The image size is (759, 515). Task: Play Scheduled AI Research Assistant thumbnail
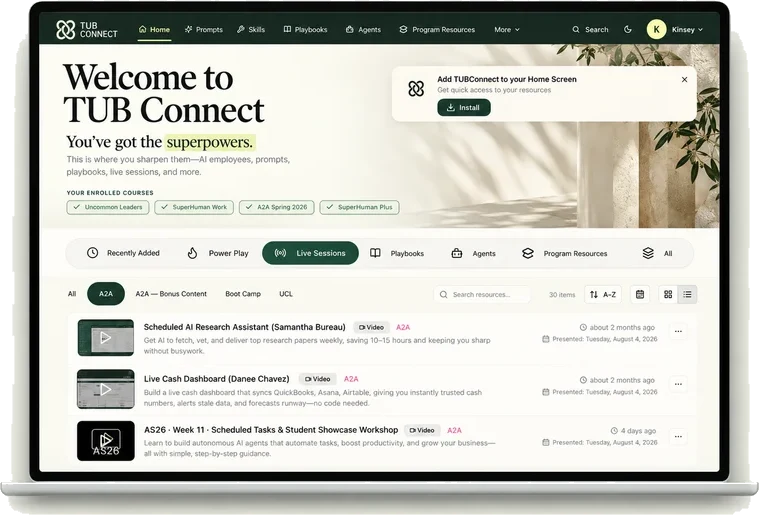[106, 338]
